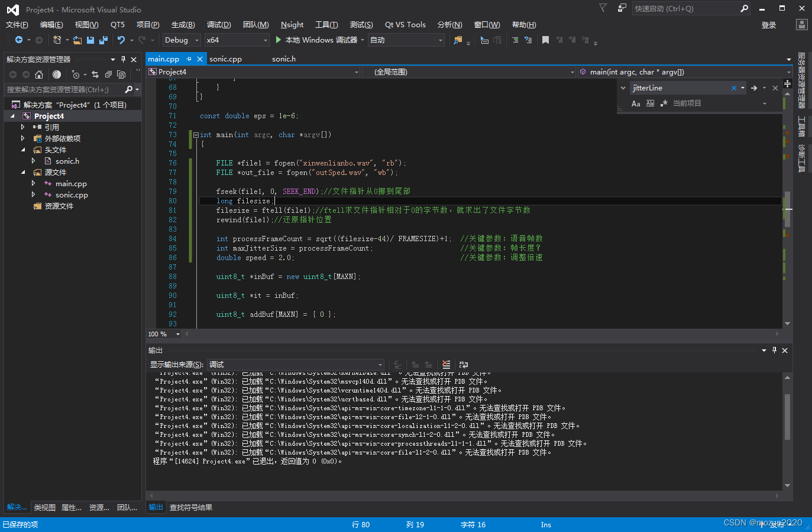Screen dimensions: 812x532
Task: Click the comment out selected lines icon
Action: (x=515, y=40)
